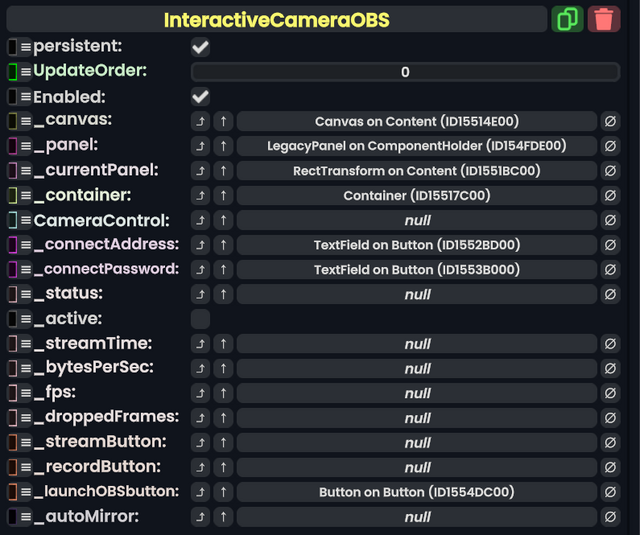This screenshot has height=535, width=640.
Task: Click the up arrow icon for _panel
Action: (224, 146)
